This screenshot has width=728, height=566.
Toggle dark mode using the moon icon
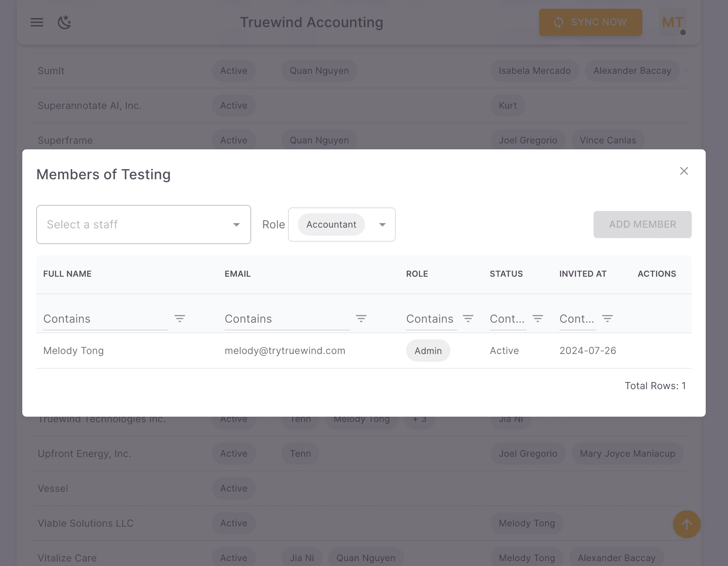point(64,22)
